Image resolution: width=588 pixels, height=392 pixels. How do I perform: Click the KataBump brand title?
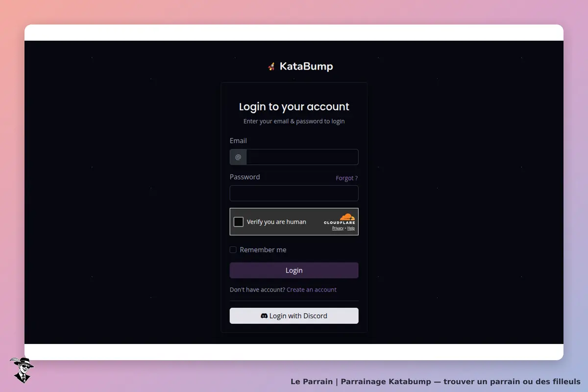pos(306,67)
